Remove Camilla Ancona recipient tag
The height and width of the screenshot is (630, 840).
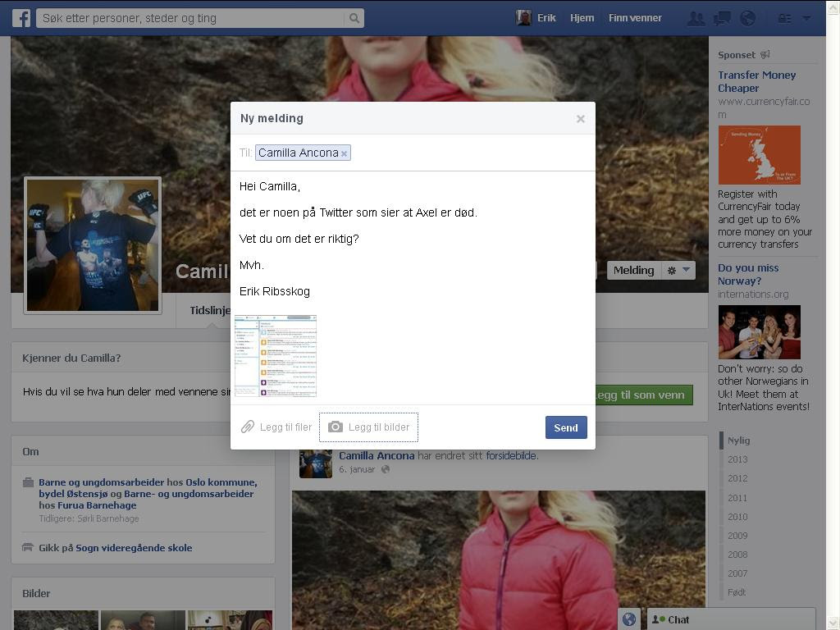[344, 153]
